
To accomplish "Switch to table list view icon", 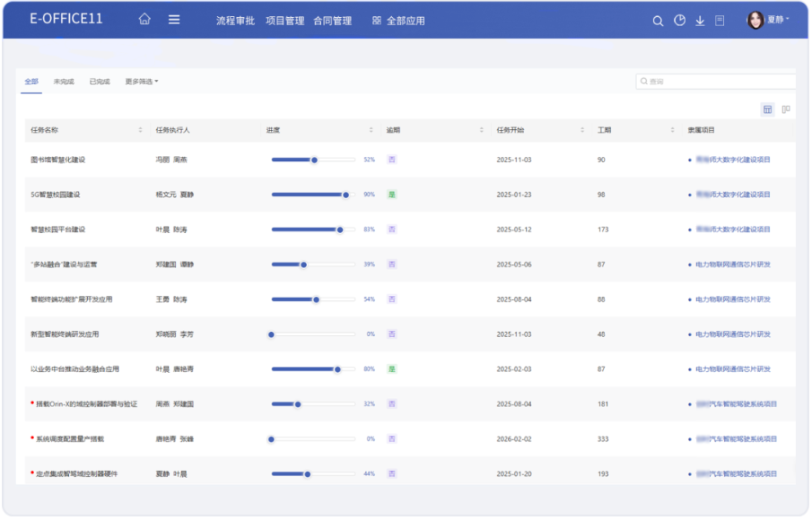I will tap(767, 109).
